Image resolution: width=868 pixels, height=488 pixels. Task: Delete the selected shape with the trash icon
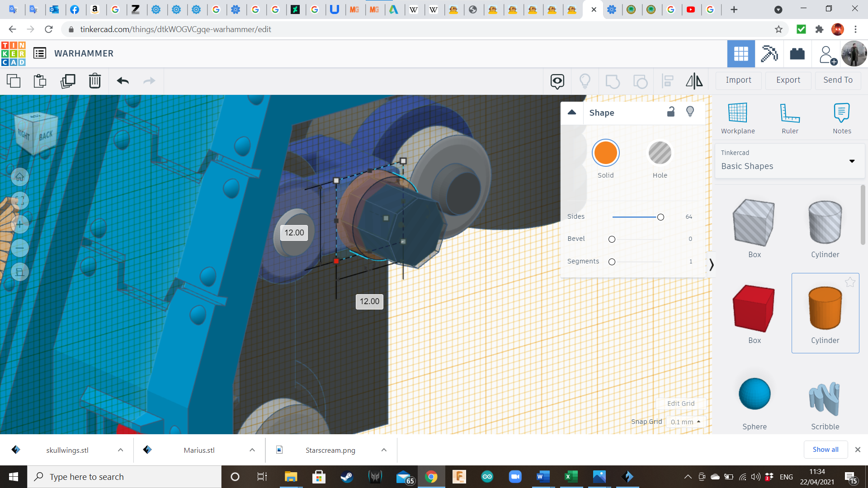coord(95,81)
